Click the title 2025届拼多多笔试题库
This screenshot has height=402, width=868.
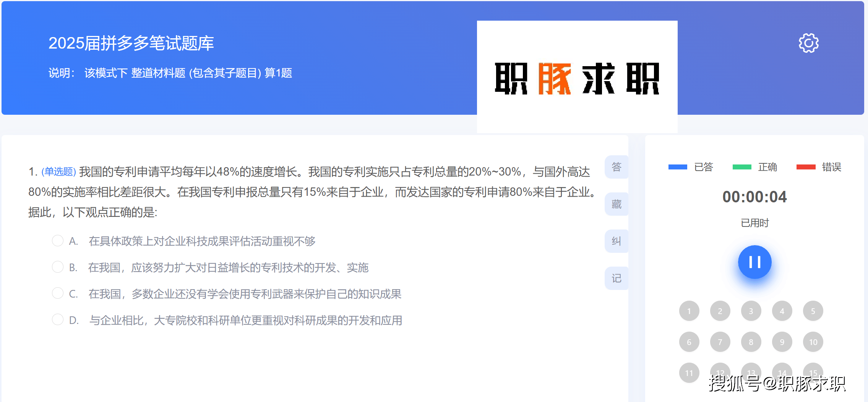click(131, 43)
